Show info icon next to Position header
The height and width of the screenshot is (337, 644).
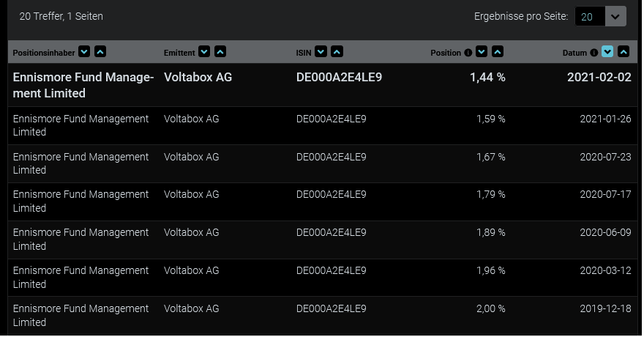click(468, 53)
